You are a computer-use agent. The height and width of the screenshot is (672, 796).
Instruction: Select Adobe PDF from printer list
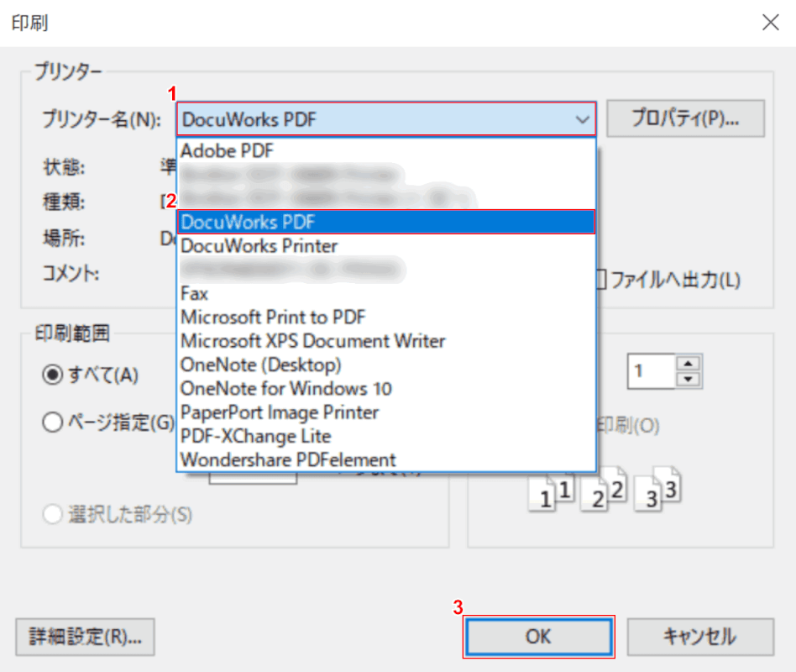coord(227,151)
